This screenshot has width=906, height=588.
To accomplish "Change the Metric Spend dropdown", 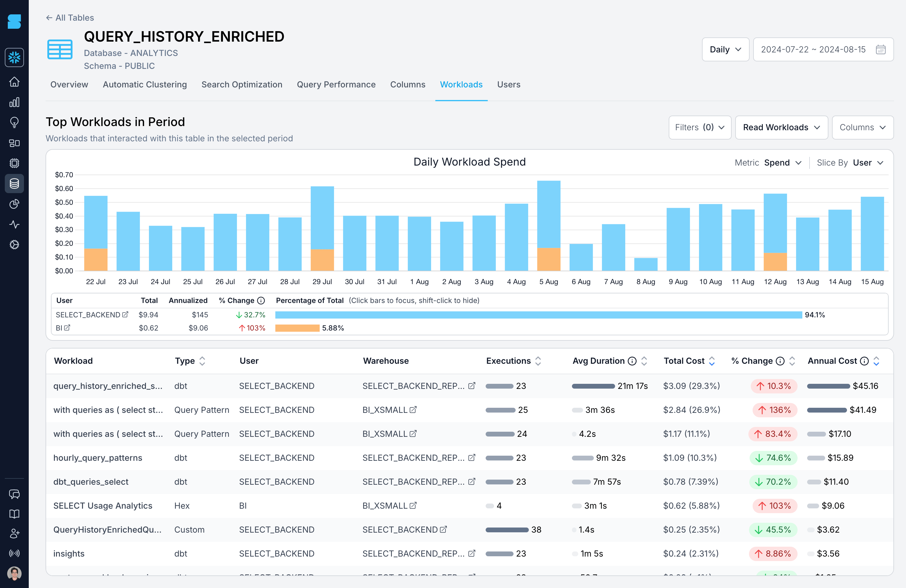I will pyautogui.click(x=783, y=163).
